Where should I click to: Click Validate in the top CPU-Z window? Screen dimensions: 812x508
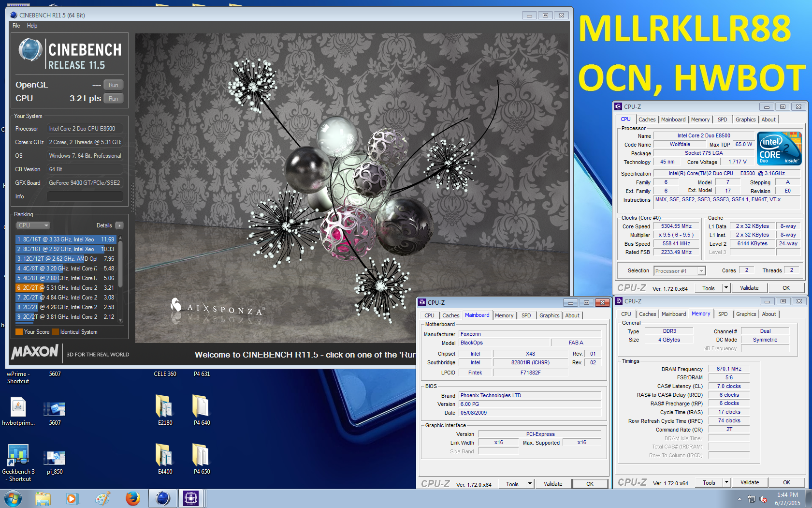pos(749,288)
